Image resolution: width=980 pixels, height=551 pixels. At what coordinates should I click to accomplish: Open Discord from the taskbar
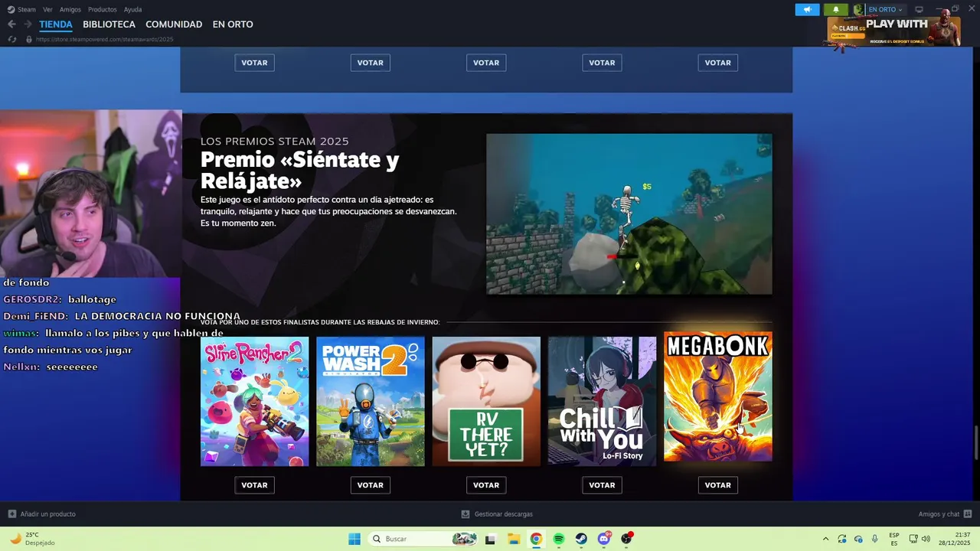[604, 539]
